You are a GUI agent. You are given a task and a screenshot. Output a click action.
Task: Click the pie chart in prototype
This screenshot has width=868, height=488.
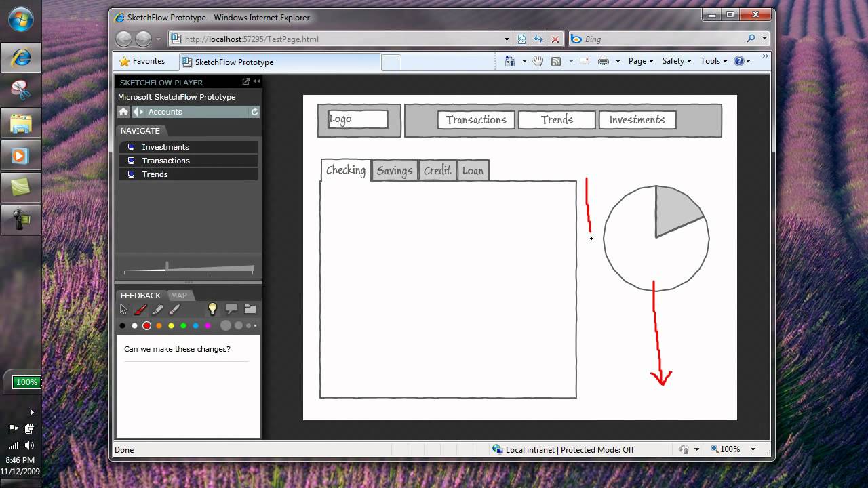point(656,238)
